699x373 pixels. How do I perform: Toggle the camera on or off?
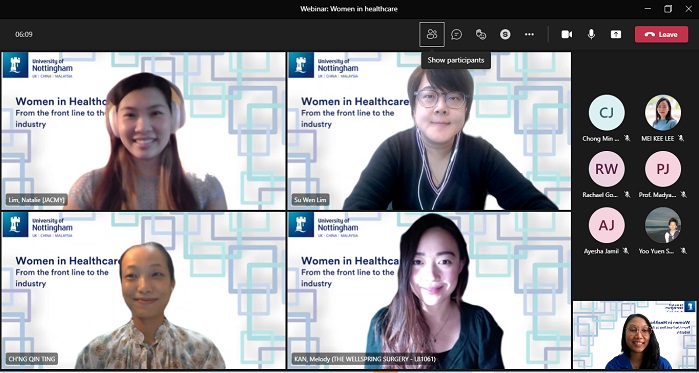coord(567,34)
